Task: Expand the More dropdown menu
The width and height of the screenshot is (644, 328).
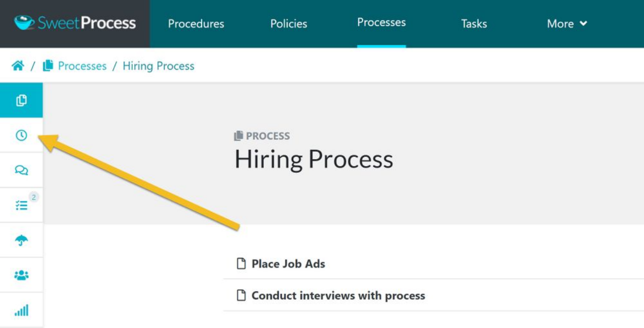Action: 567,24
